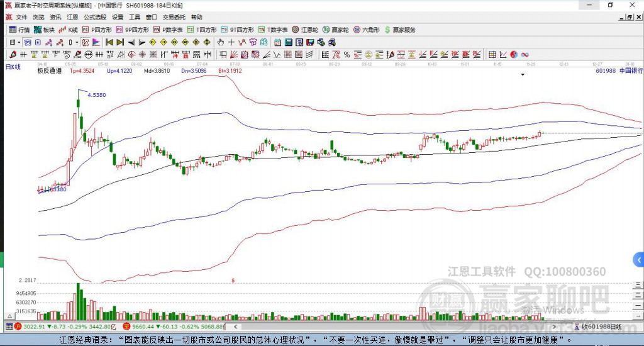
Task: Click the black right-arrow scroll icon
Action: point(142,42)
